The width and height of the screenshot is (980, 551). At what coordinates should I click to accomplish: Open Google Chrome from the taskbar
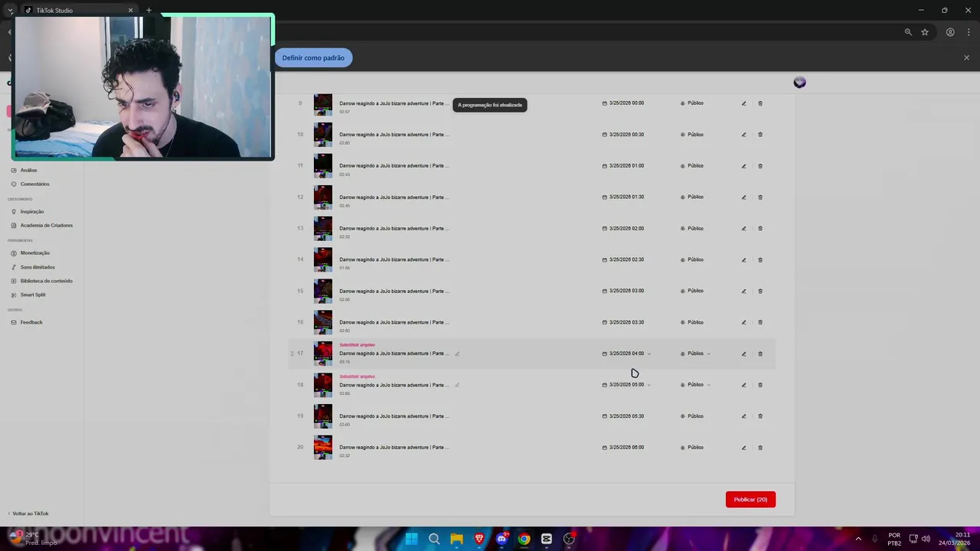[524, 539]
